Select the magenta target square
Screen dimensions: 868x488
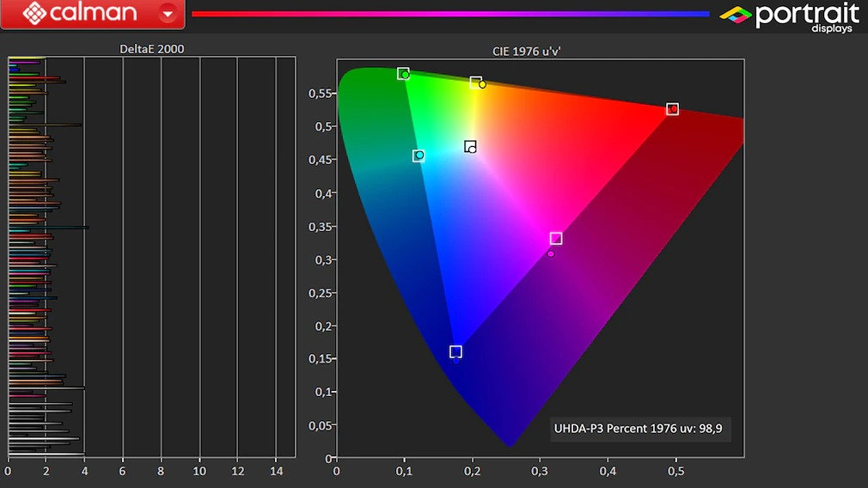[x=556, y=238]
